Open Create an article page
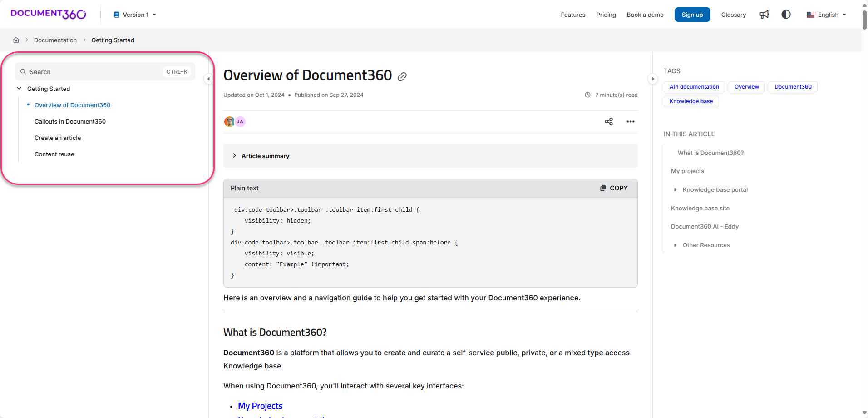The image size is (868, 418). click(x=58, y=138)
